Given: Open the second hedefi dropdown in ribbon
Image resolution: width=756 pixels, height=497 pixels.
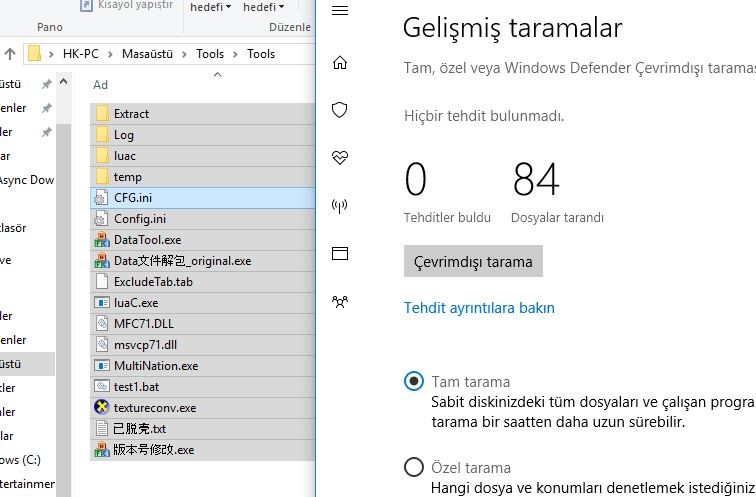Looking at the screenshot, I should pos(264,7).
